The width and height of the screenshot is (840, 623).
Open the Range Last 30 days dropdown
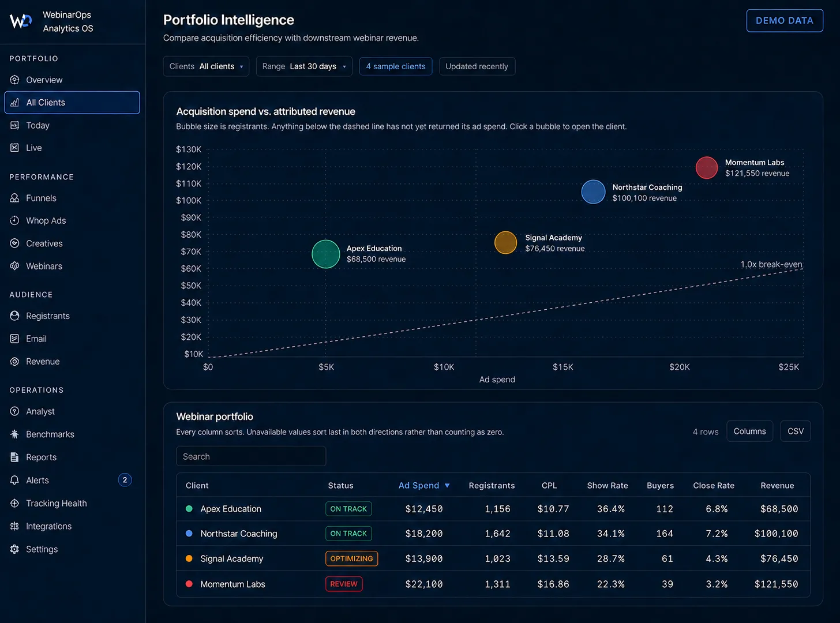304,66
